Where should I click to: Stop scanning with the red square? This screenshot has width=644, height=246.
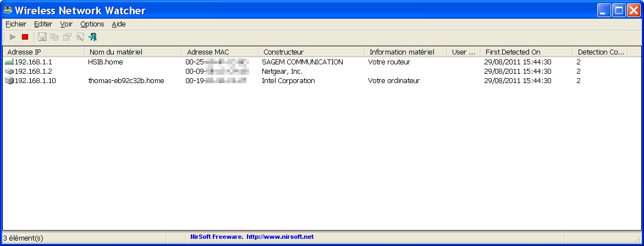point(25,37)
